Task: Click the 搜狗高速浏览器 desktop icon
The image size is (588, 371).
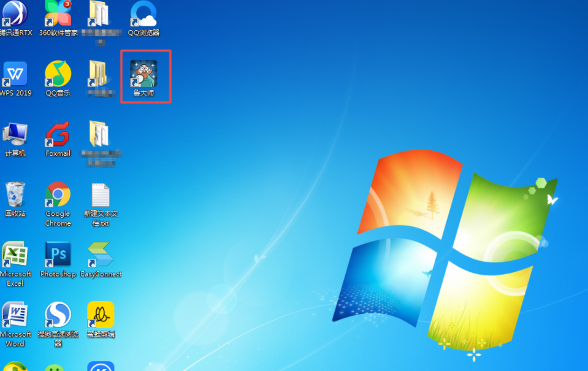Action: point(58,325)
